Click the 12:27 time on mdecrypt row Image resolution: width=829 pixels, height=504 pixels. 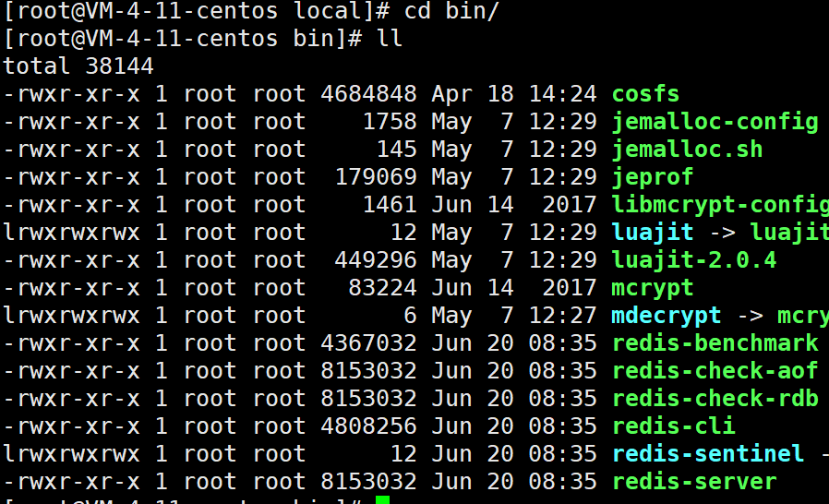[x=562, y=316]
